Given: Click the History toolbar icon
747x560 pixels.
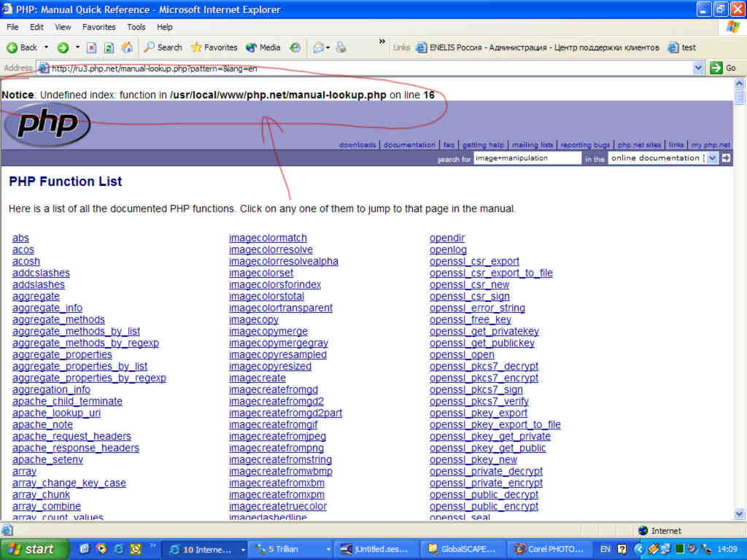Looking at the screenshot, I should point(295,47).
